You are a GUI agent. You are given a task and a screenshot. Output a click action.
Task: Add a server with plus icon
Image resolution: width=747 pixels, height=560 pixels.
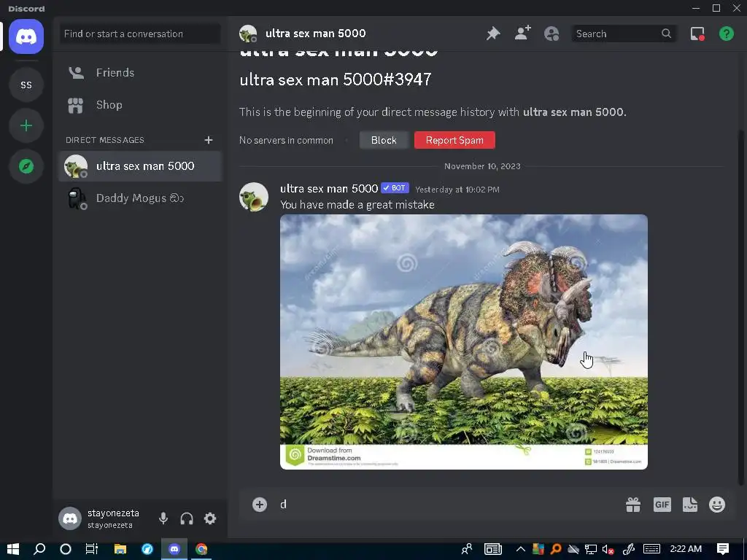26,125
